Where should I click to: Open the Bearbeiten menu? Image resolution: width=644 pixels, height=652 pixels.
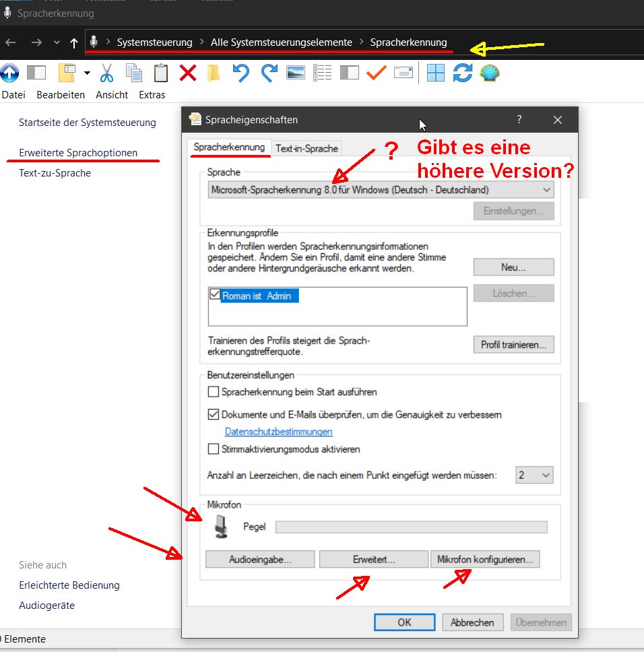click(x=61, y=95)
